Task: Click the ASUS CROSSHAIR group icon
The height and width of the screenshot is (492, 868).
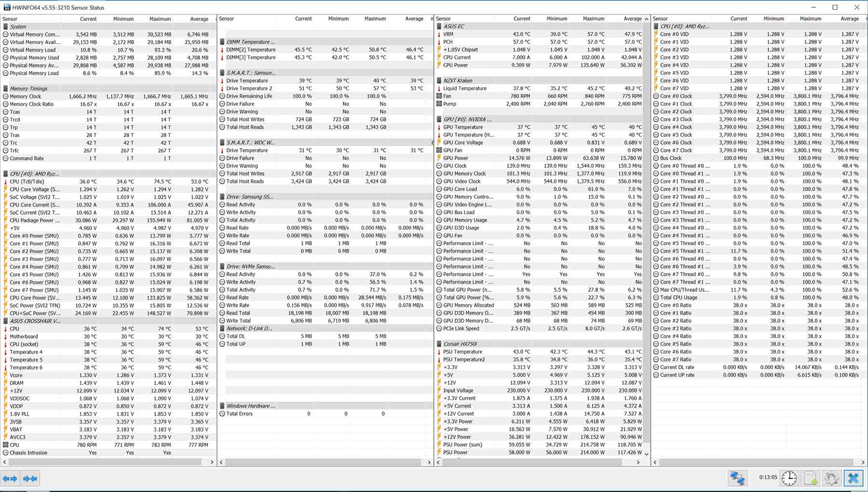Action: click(x=6, y=321)
